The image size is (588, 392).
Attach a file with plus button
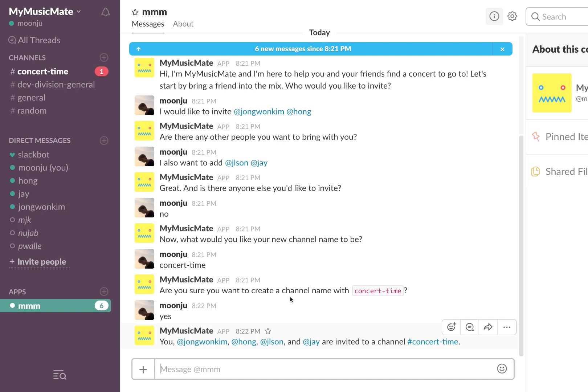pos(143,369)
